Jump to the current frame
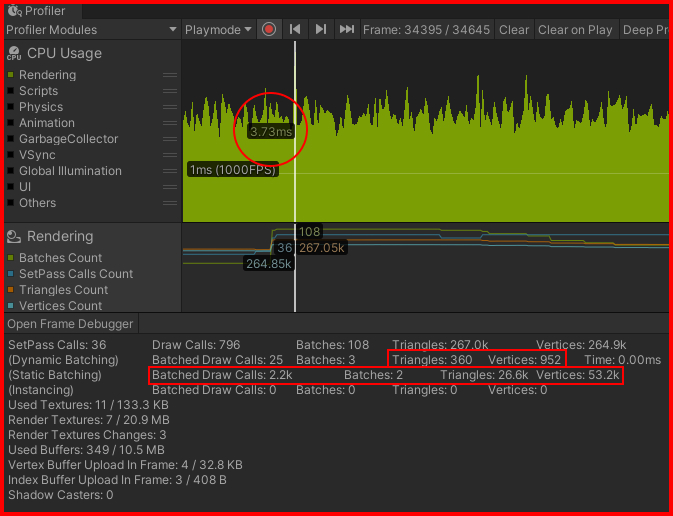The height and width of the screenshot is (516, 673). (346, 29)
